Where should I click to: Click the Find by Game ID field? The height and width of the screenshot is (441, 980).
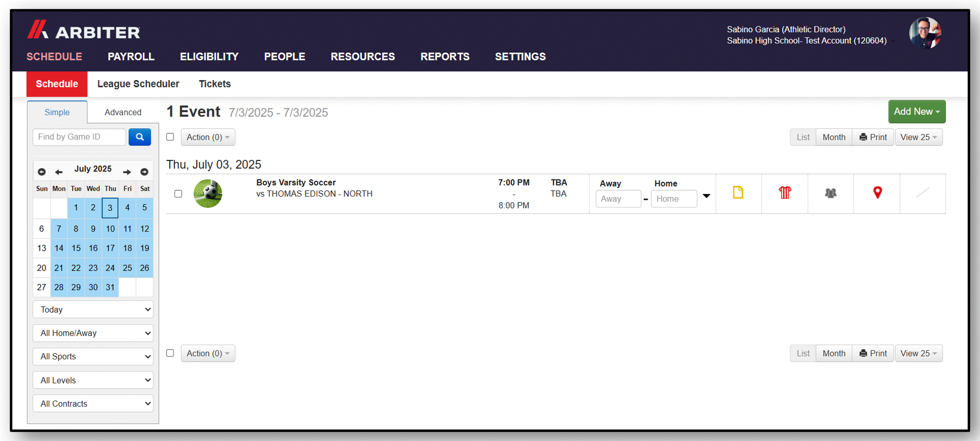(x=79, y=137)
